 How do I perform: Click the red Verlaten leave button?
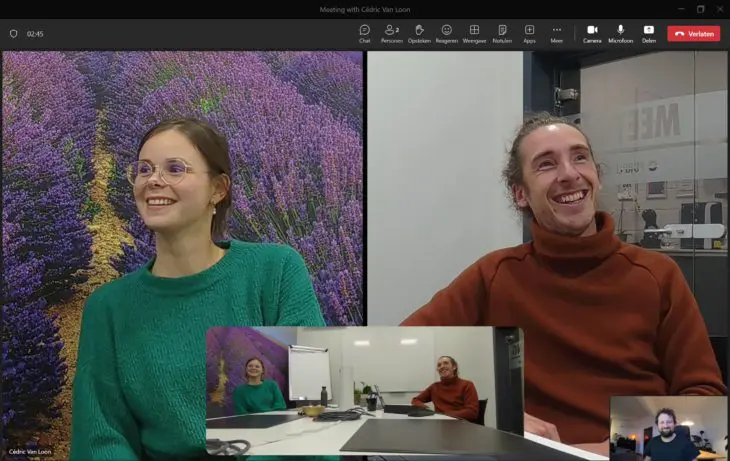(693, 33)
